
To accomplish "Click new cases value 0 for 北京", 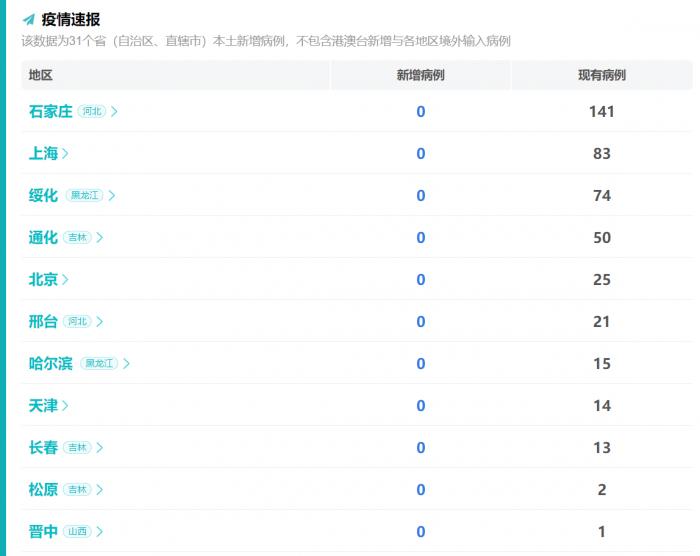I will [x=421, y=279].
